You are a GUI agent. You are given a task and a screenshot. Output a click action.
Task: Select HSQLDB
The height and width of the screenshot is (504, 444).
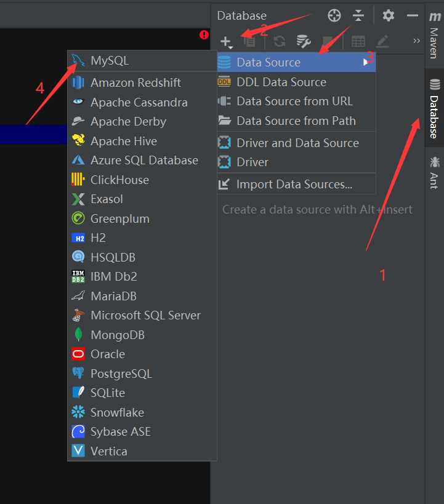pos(142,257)
